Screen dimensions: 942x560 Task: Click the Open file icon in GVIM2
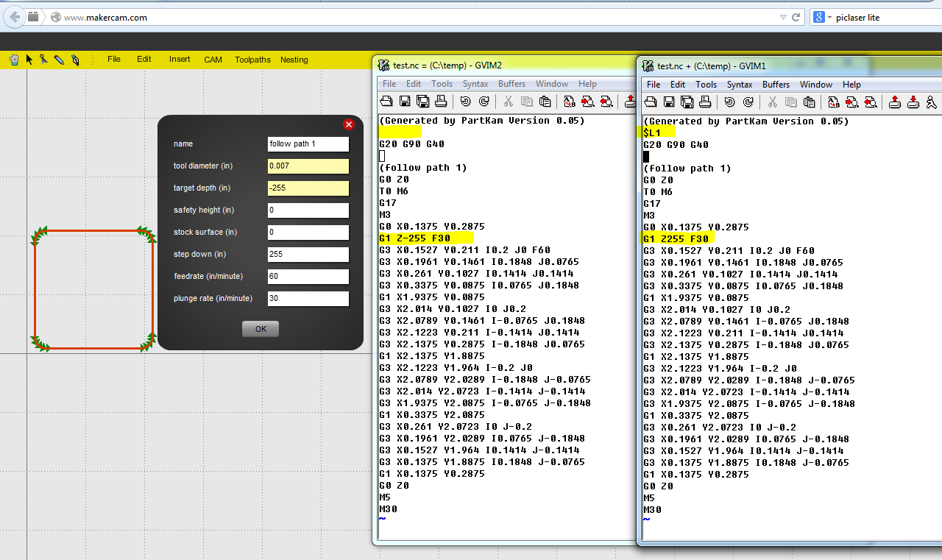click(386, 102)
